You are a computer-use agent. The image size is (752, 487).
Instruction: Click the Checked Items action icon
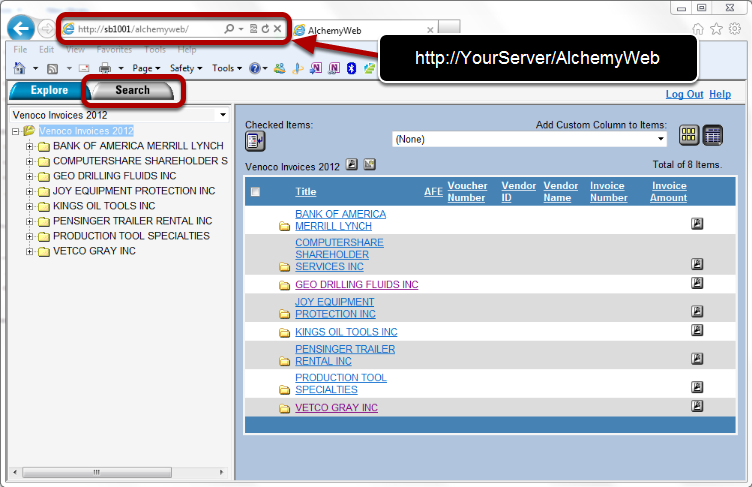pos(255,141)
